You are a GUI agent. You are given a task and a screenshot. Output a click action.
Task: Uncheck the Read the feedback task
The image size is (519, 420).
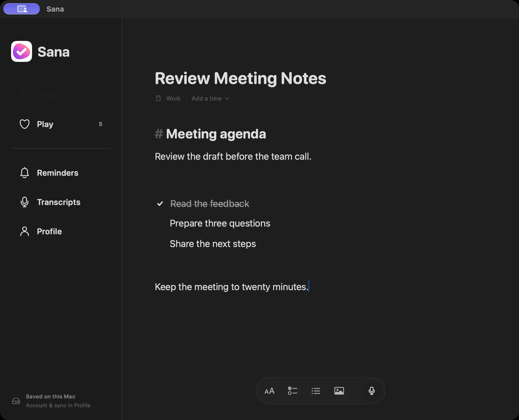[160, 204]
